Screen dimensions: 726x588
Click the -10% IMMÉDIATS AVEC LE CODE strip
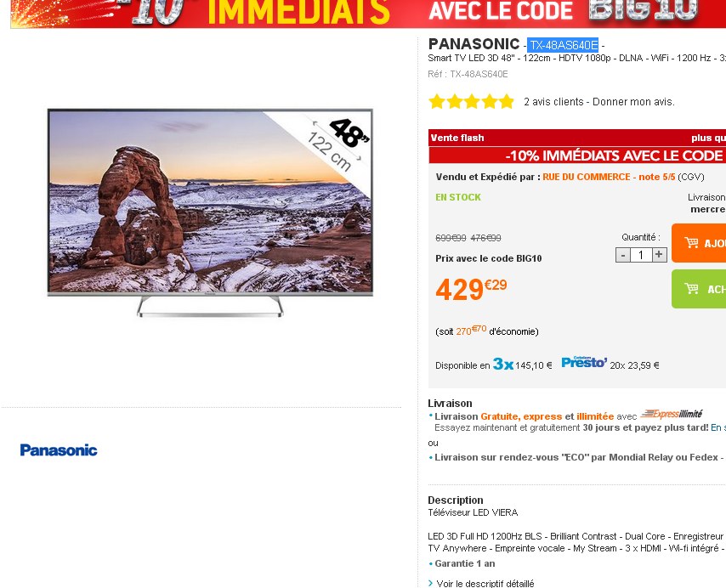577,155
